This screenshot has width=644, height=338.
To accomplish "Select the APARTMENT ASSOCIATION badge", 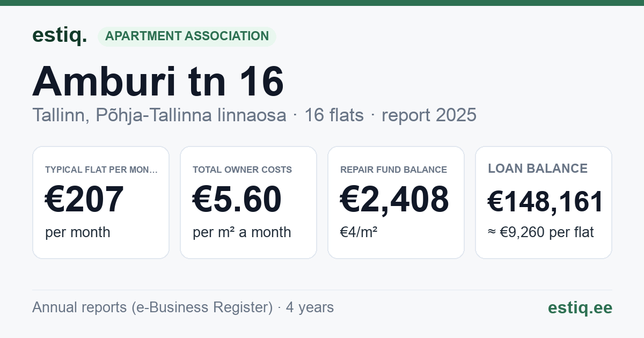I will (x=187, y=36).
